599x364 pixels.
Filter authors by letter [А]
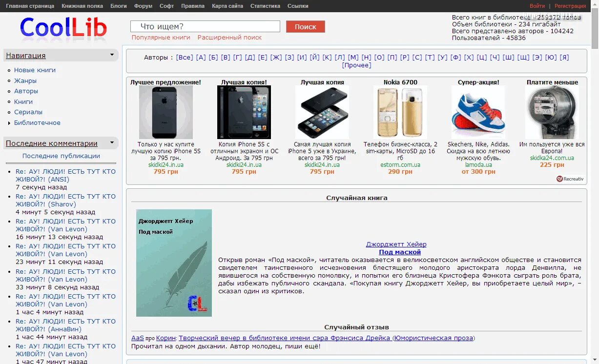click(x=201, y=58)
